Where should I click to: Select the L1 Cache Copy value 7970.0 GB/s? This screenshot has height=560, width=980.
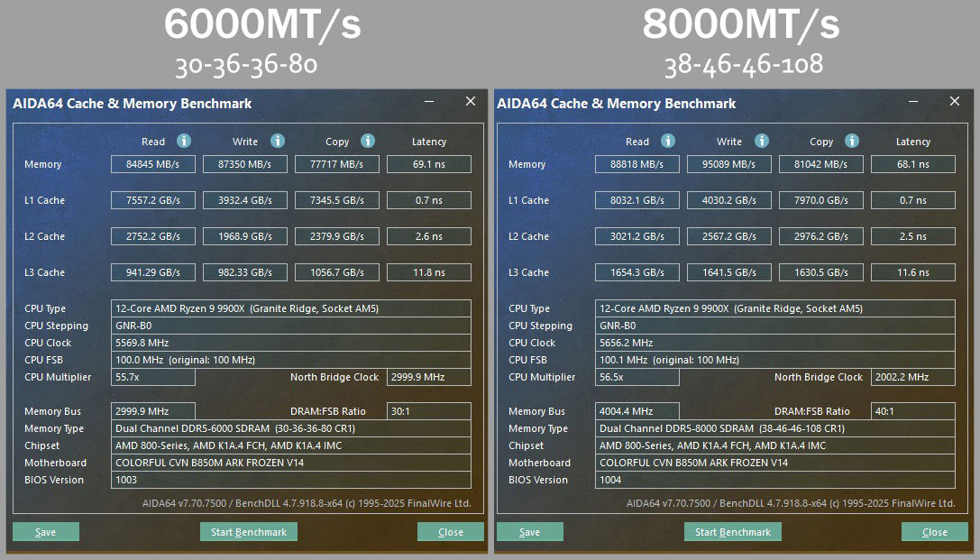(821, 200)
